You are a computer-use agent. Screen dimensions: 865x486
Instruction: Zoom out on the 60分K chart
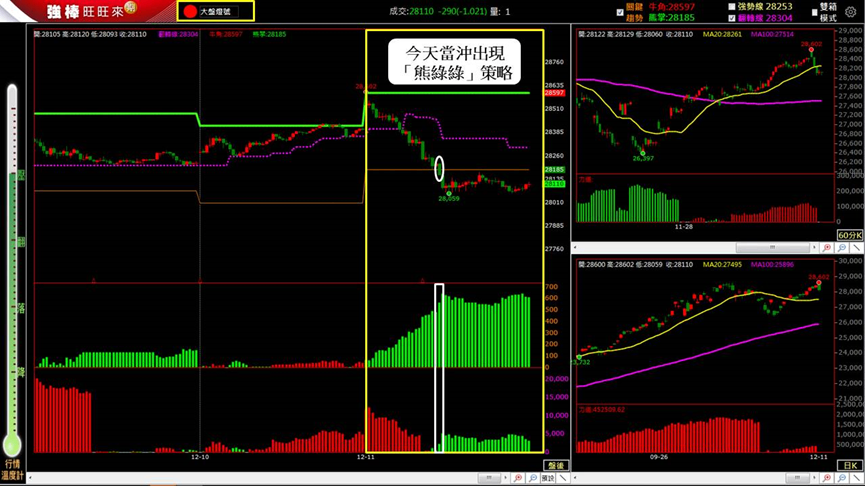(x=842, y=248)
